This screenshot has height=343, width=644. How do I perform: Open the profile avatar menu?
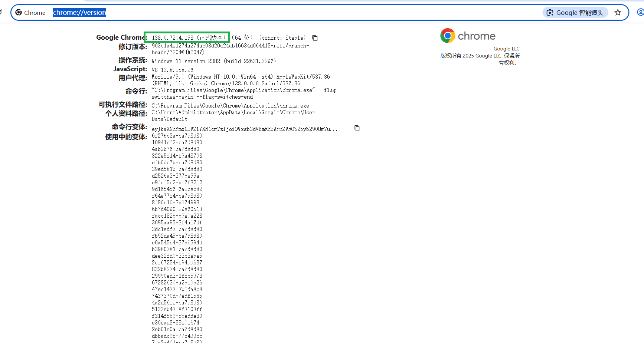tap(640, 12)
